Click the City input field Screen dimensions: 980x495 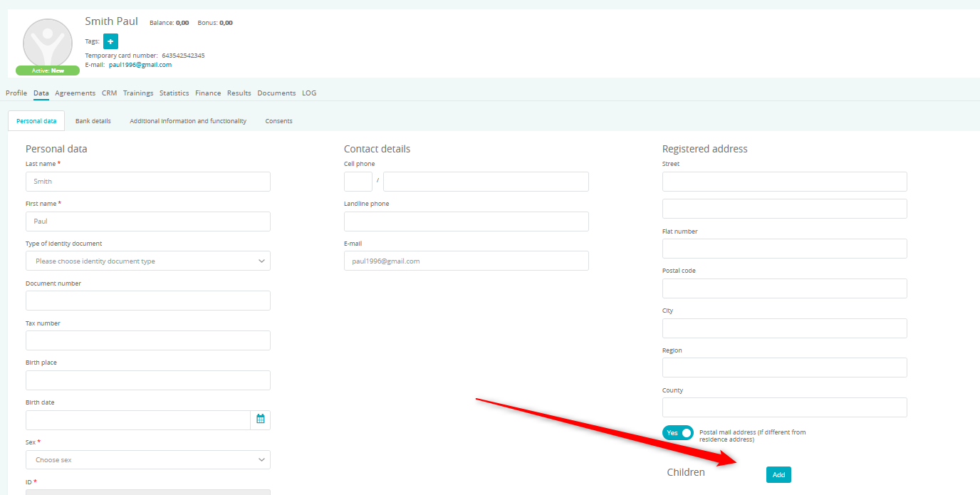pyautogui.click(x=785, y=328)
